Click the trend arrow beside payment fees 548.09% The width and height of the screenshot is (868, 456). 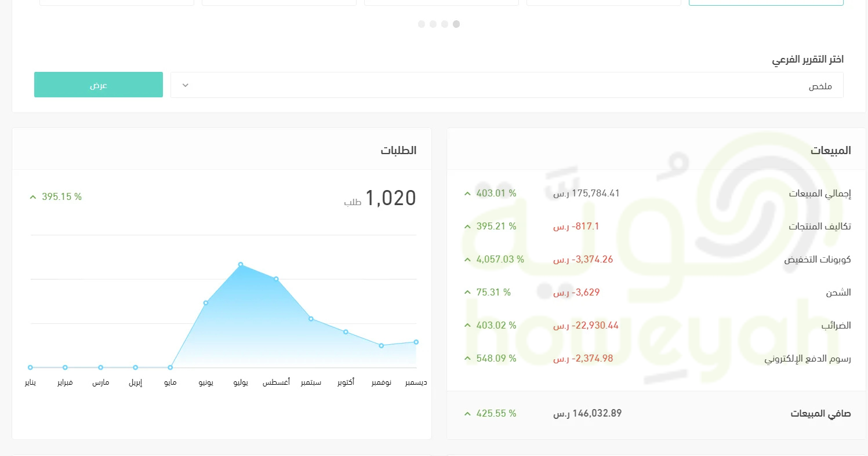click(467, 359)
